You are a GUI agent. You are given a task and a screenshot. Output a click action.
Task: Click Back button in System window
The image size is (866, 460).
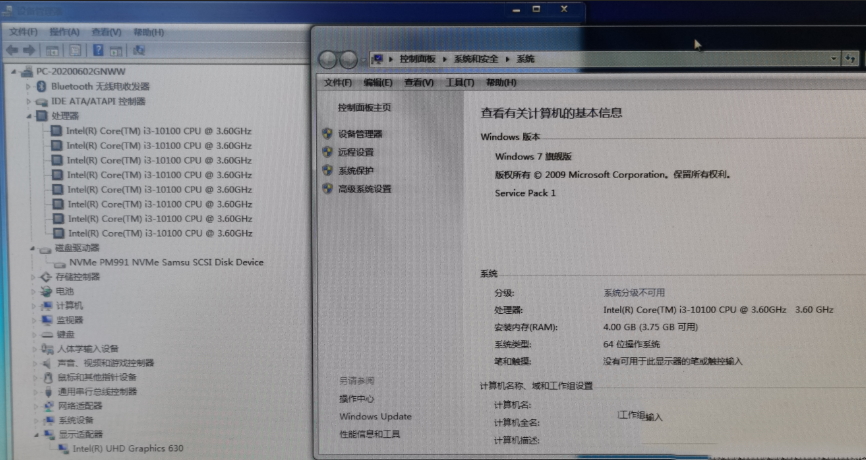pyautogui.click(x=328, y=60)
